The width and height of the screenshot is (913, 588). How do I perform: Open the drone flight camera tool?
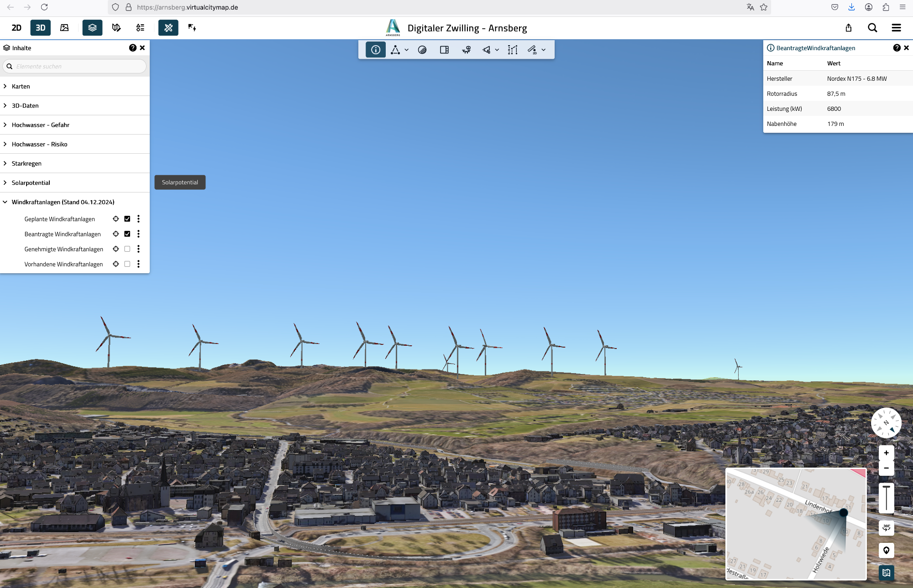tap(466, 50)
